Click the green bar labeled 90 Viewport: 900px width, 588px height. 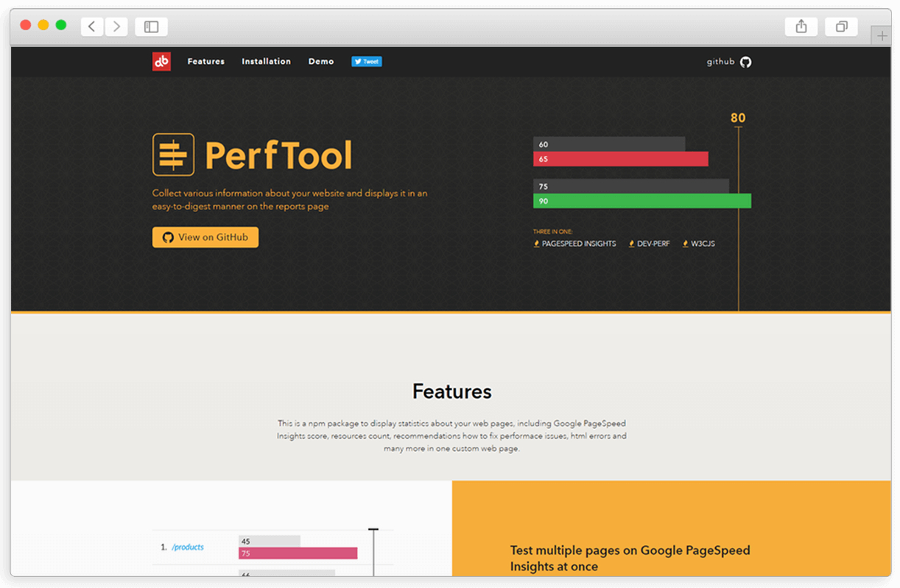[x=642, y=201]
